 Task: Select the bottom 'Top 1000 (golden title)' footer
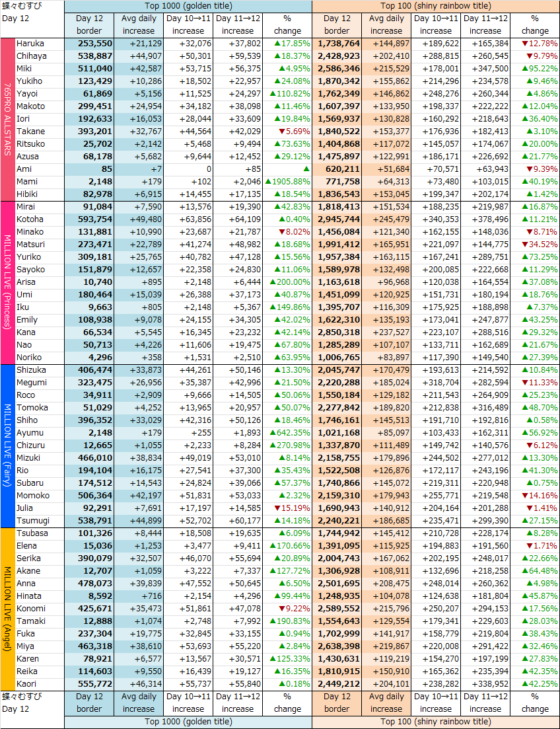point(188,722)
